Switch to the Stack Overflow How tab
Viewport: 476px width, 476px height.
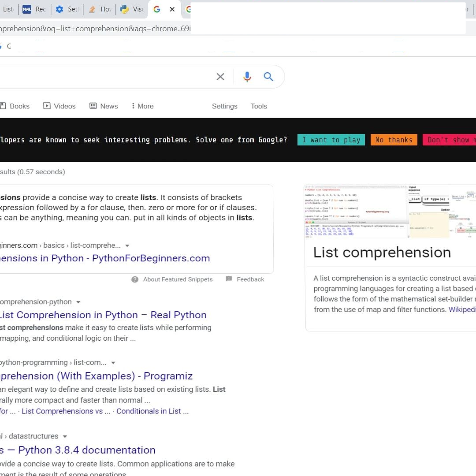click(x=100, y=9)
